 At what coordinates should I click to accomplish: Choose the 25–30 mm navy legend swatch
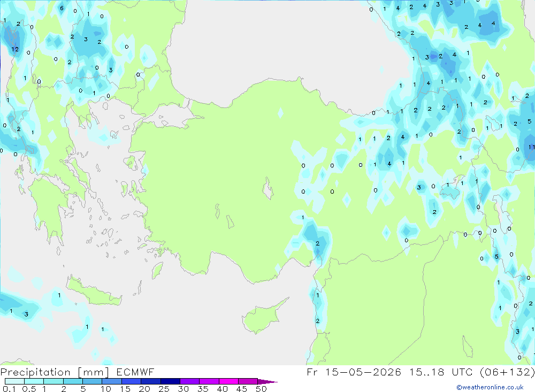170,381
